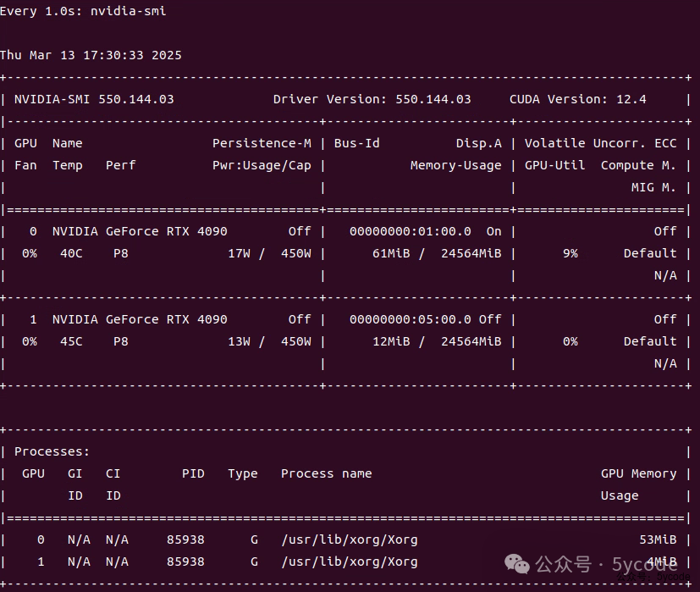Click the "CI" column header in Processes

(x=113, y=473)
